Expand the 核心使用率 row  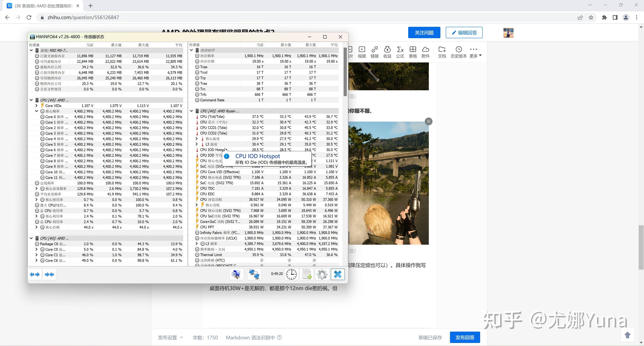point(37,199)
